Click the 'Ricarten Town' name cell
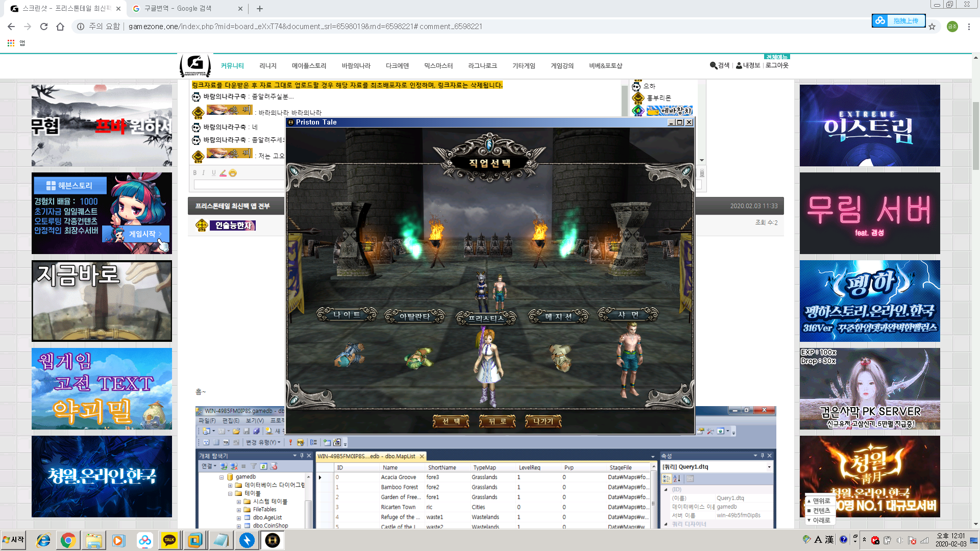980x551 pixels. [x=398, y=507]
